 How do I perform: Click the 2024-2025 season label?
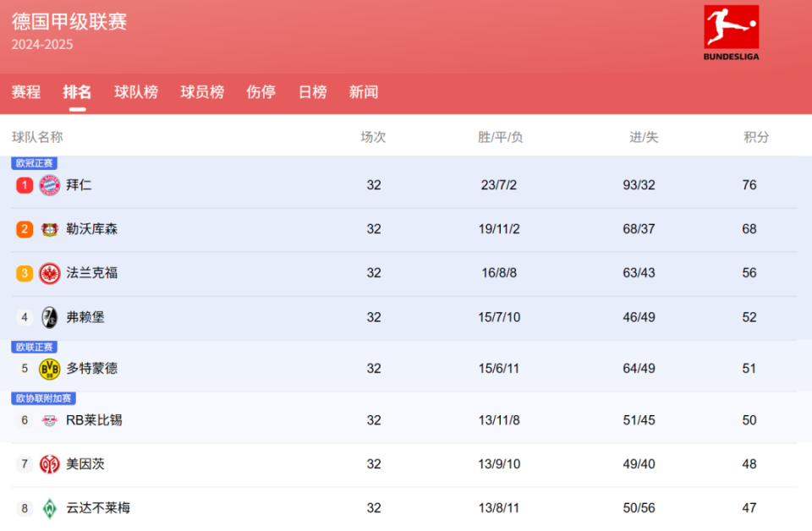coord(42,45)
